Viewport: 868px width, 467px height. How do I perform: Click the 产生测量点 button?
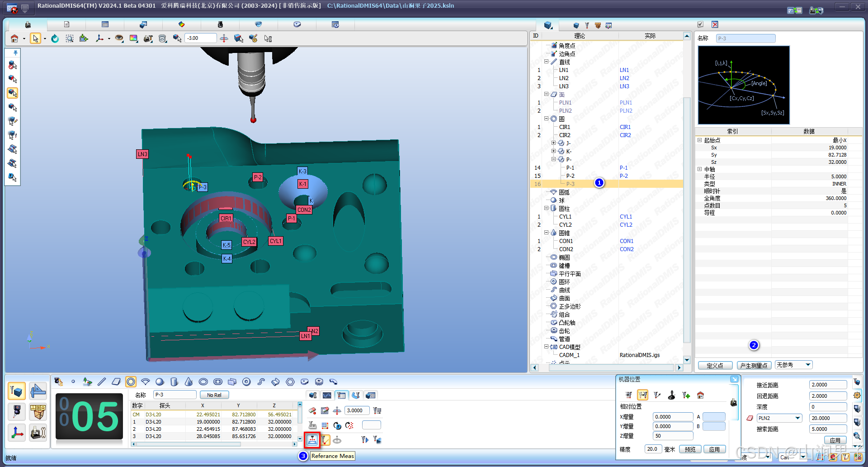click(754, 366)
